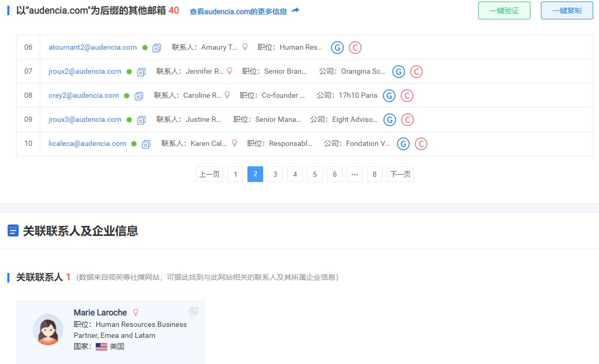This screenshot has height=364, width=599.
Task: Click the blue panel icon beside 关联联系人及企业信息
Action: tap(13, 231)
